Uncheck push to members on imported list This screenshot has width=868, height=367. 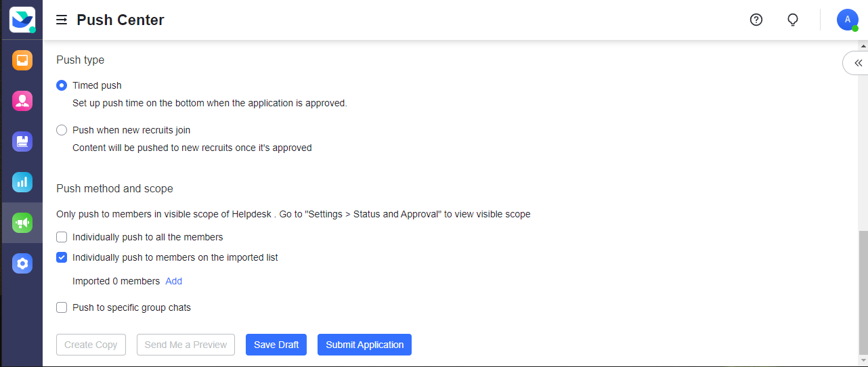tap(62, 257)
